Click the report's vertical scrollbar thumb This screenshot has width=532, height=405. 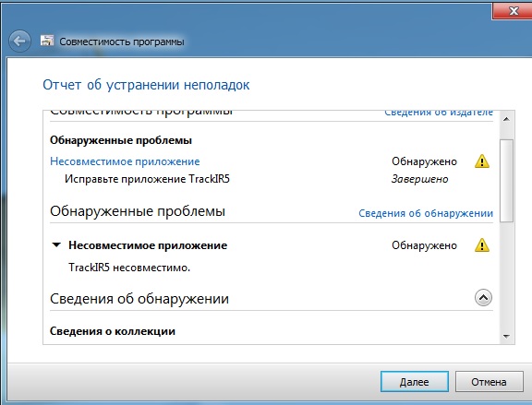point(506,181)
